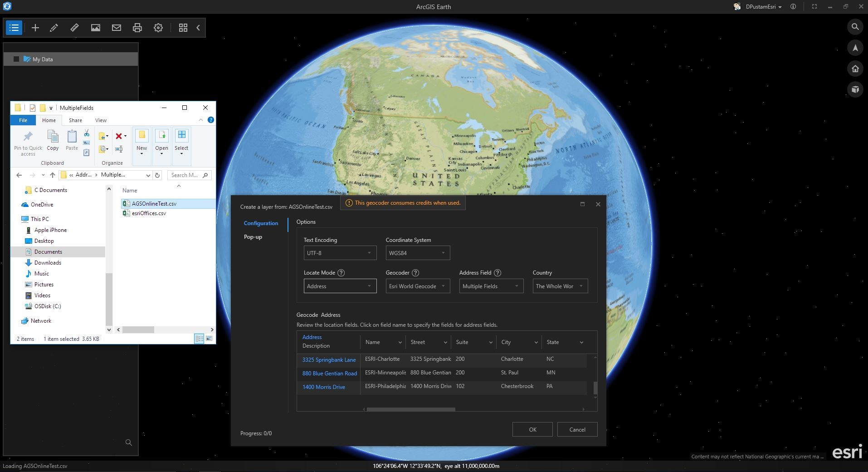Click OK to create the layer

(532, 429)
